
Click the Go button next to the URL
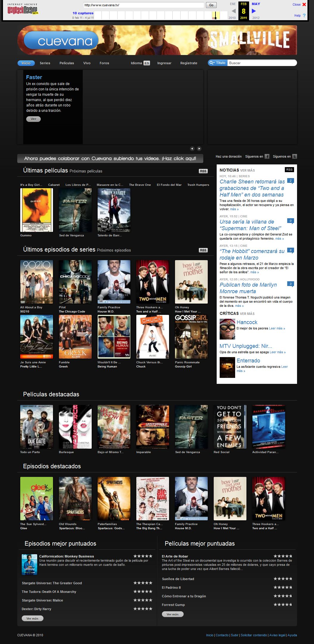coord(211,5)
